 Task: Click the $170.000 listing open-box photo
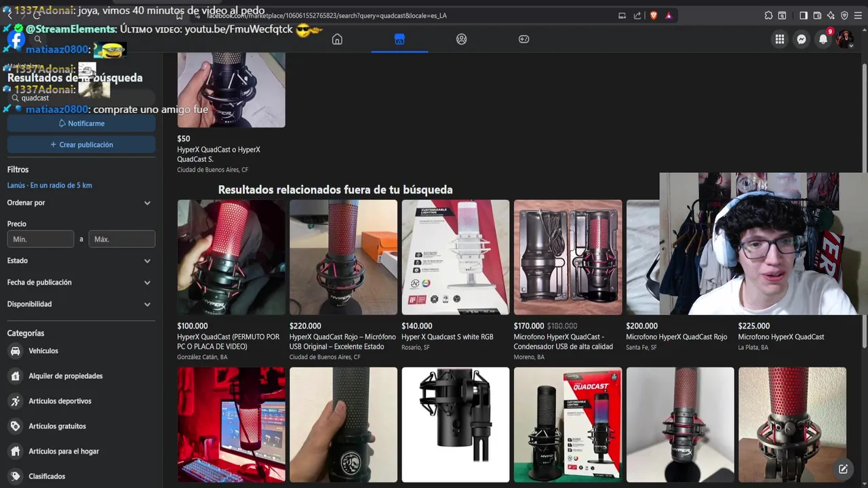point(568,257)
